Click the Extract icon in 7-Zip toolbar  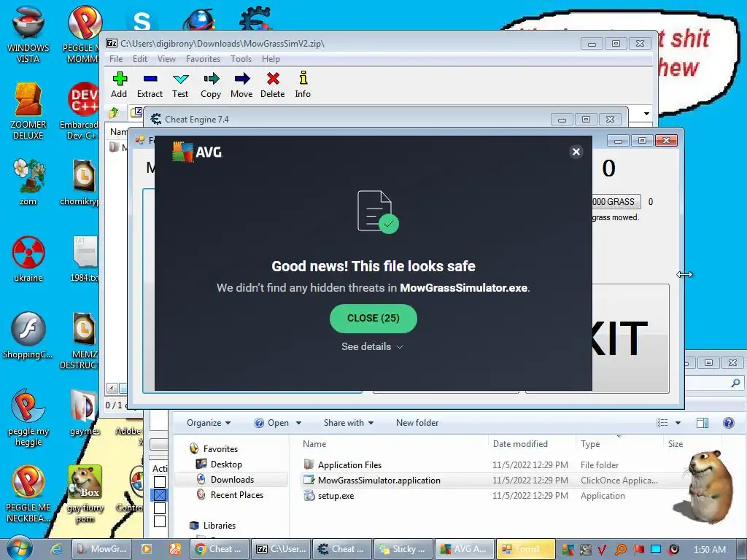pyautogui.click(x=150, y=79)
